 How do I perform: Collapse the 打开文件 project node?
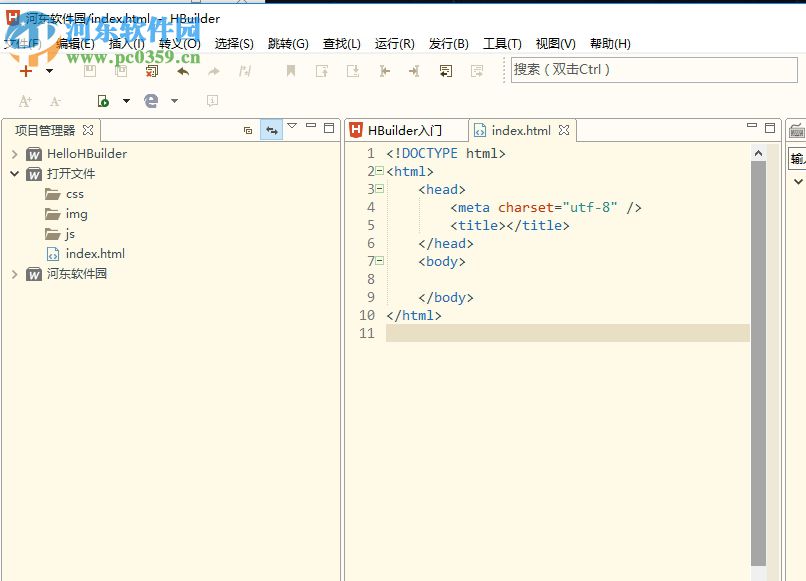(15, 174)
